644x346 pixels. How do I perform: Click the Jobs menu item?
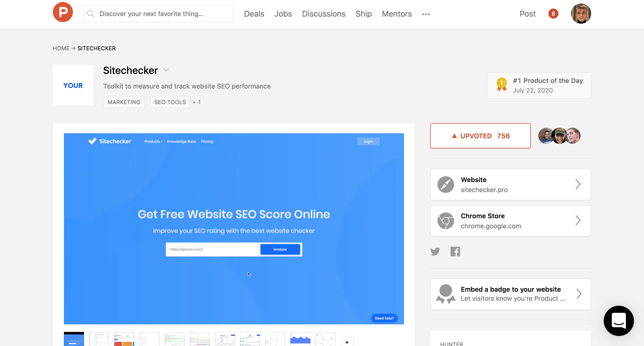tap(283, 14)
